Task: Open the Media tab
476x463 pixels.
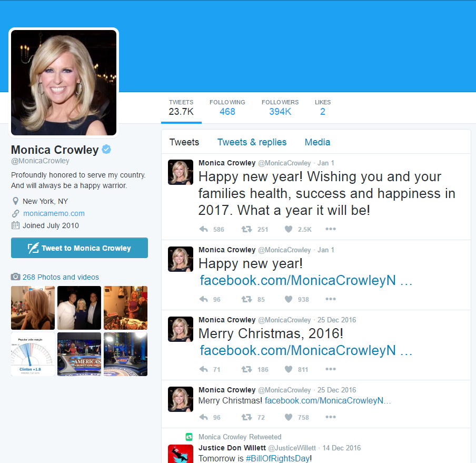Action: 317,142
